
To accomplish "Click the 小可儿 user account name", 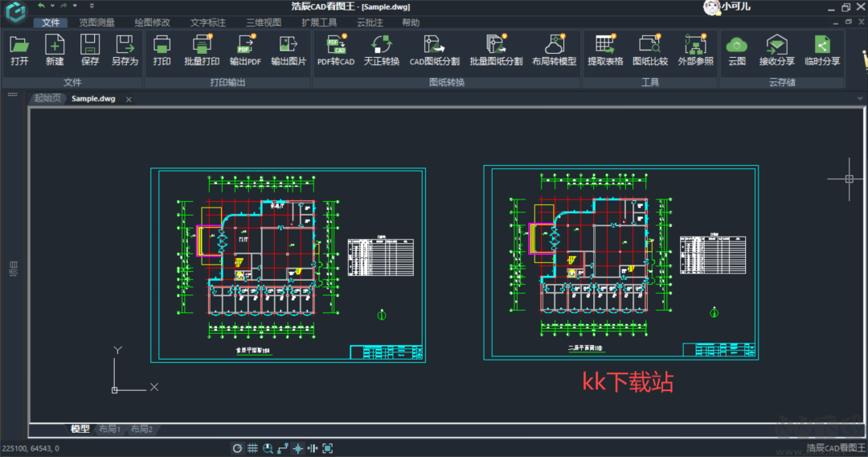I will coord(736,6).
